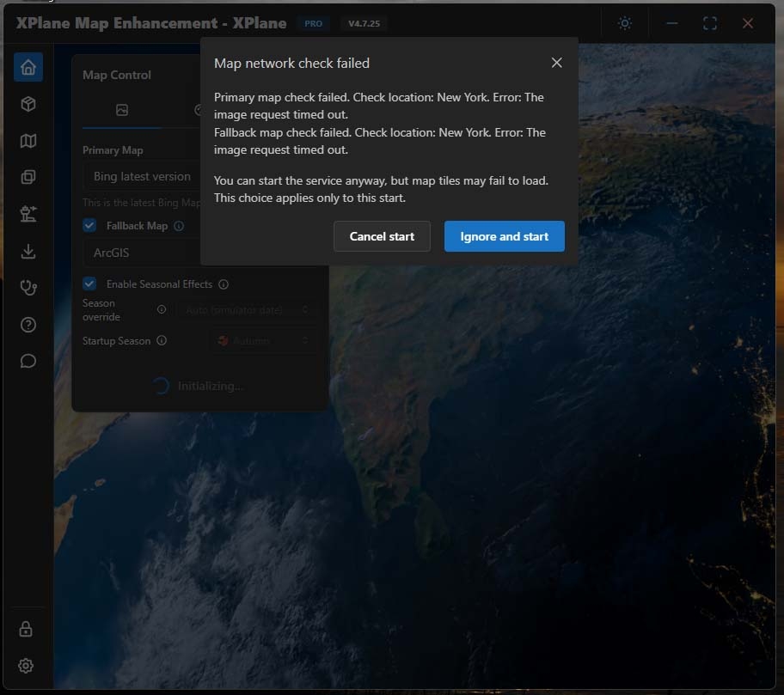
Task: Show info for Startup Season
Action: 162,341
